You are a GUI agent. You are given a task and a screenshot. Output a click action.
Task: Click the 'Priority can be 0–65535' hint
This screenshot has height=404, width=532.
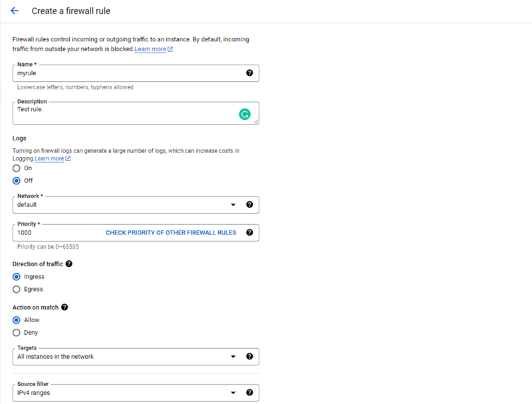48,247
